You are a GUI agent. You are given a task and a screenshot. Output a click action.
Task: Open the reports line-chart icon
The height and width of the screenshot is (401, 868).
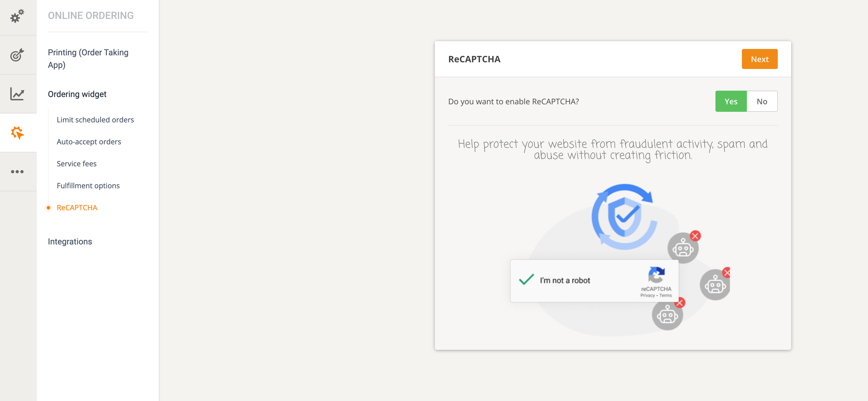18,94
